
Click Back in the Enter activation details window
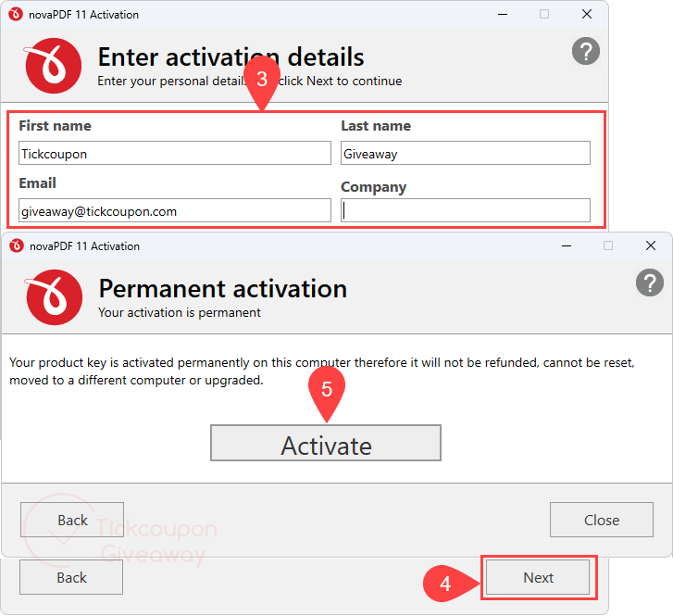71,577
